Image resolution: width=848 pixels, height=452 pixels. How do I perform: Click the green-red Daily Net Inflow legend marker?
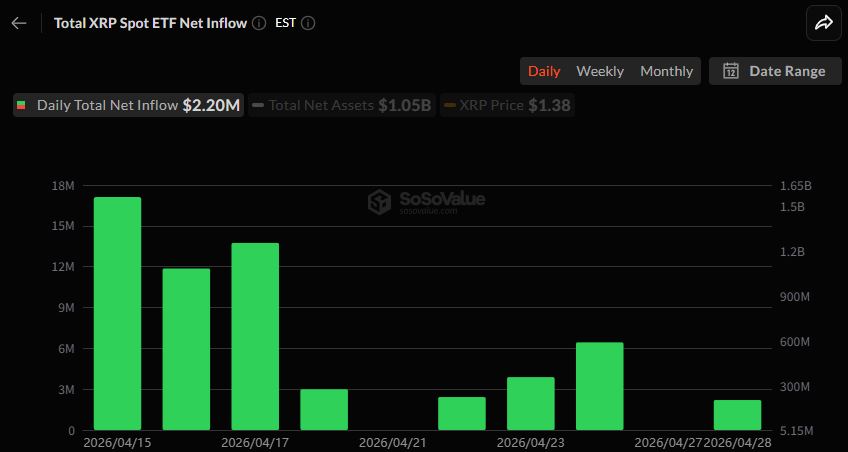21,105
